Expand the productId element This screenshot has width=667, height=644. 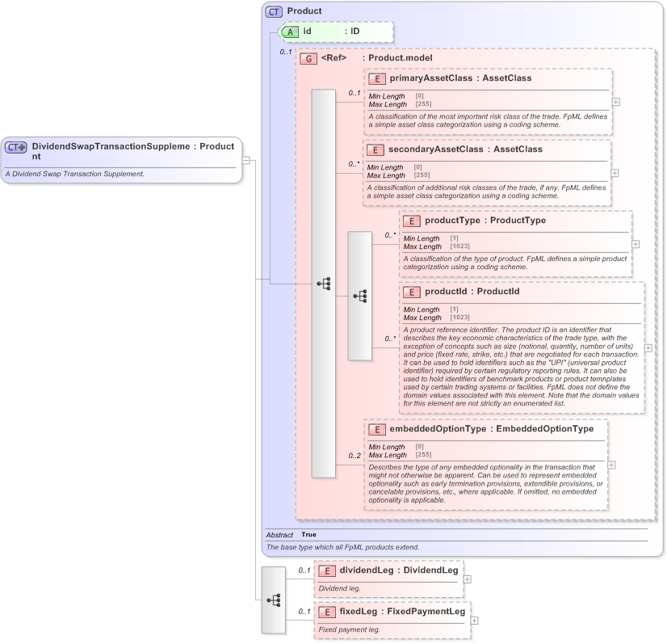[x=648, y=348]
